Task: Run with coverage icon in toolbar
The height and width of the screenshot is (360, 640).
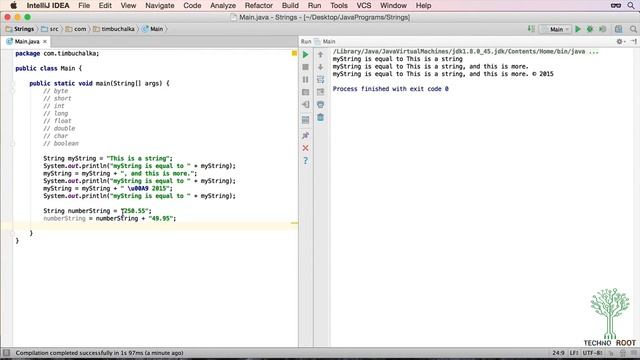Action: coord(602,29)
